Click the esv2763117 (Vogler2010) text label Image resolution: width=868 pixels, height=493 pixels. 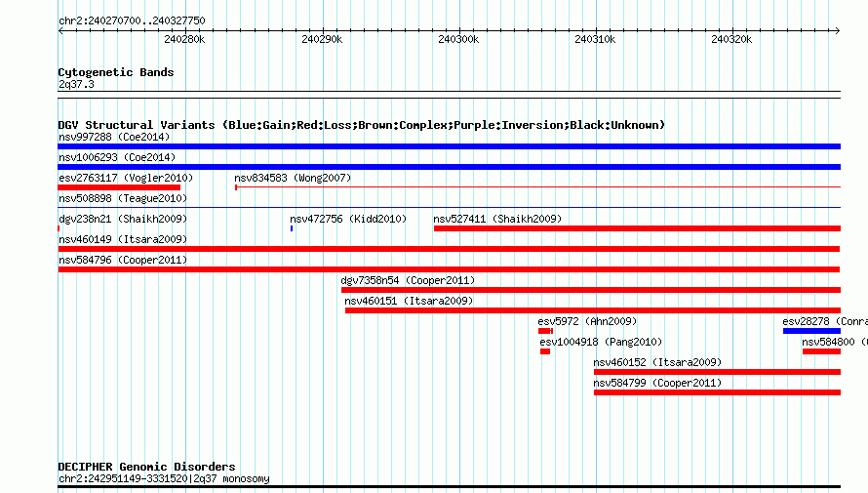click(x=126, y=178)
